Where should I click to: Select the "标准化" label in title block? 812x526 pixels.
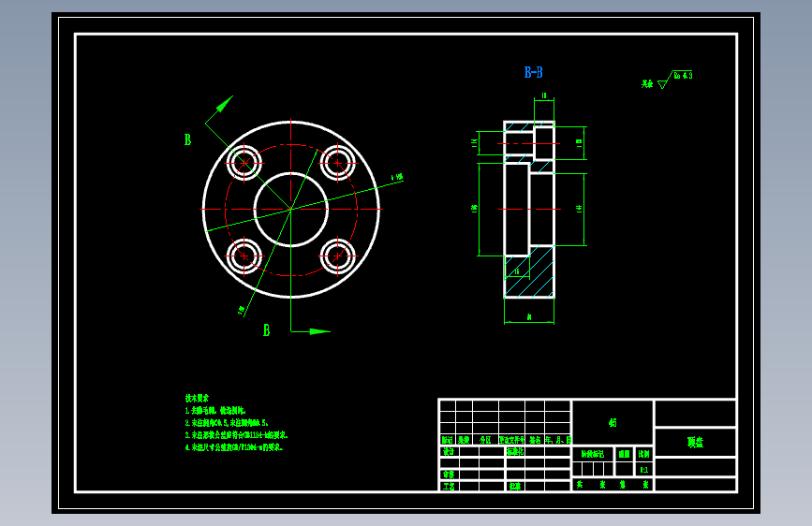click(x=515, y=451)
